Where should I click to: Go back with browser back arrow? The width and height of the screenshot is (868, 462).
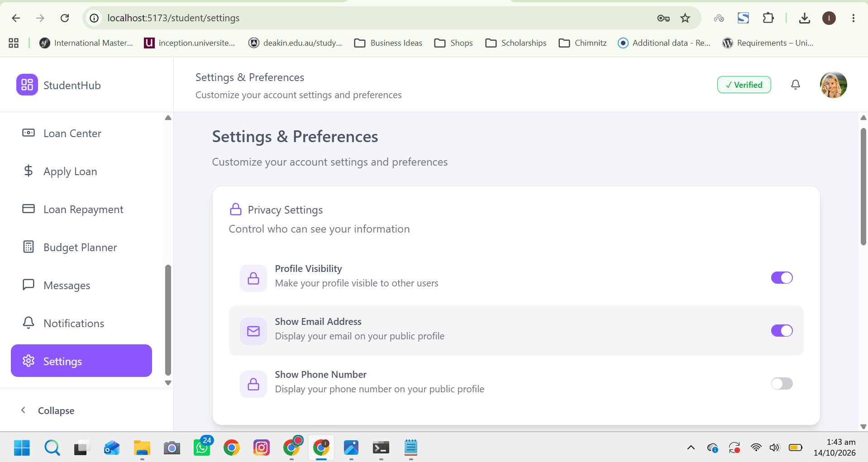[16, 18]
